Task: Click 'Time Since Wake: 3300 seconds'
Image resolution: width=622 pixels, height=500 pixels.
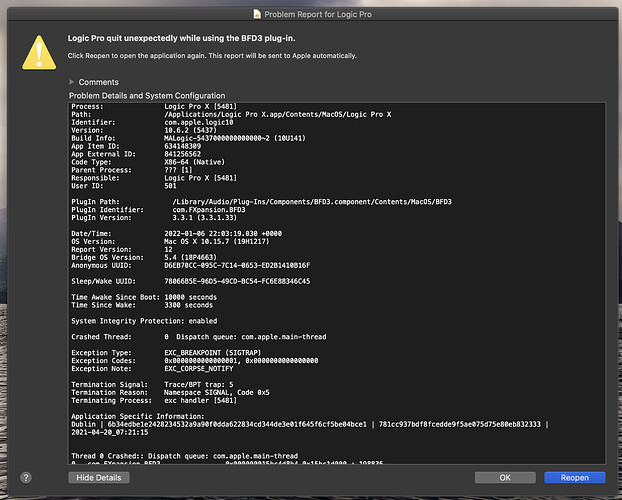Action: [142, 305]
